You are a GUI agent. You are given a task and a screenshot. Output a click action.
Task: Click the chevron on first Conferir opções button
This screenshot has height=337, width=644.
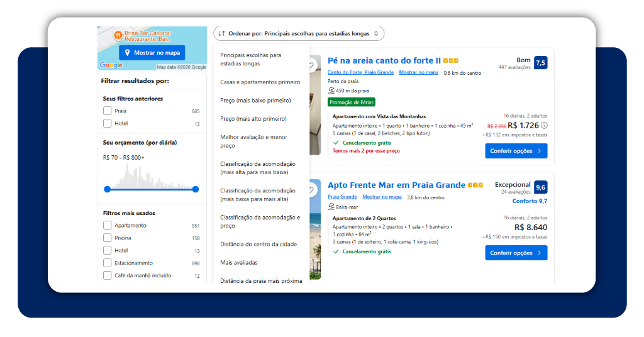[539, 151]
